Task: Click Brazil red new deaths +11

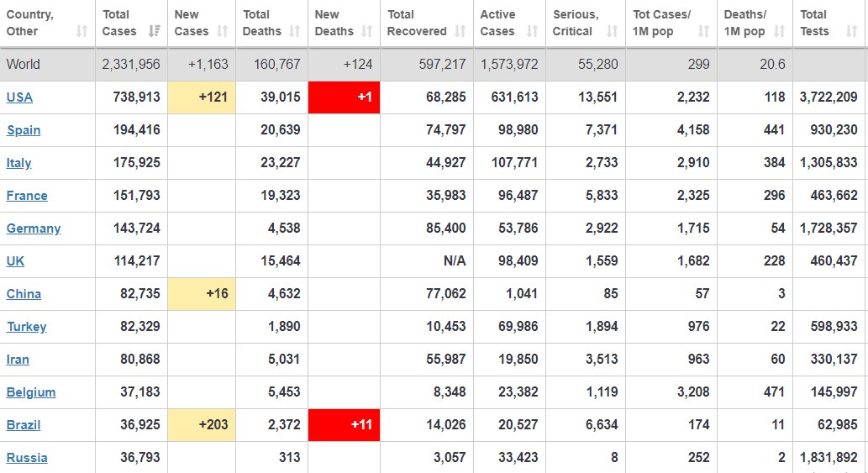Action: click(344, 425)
